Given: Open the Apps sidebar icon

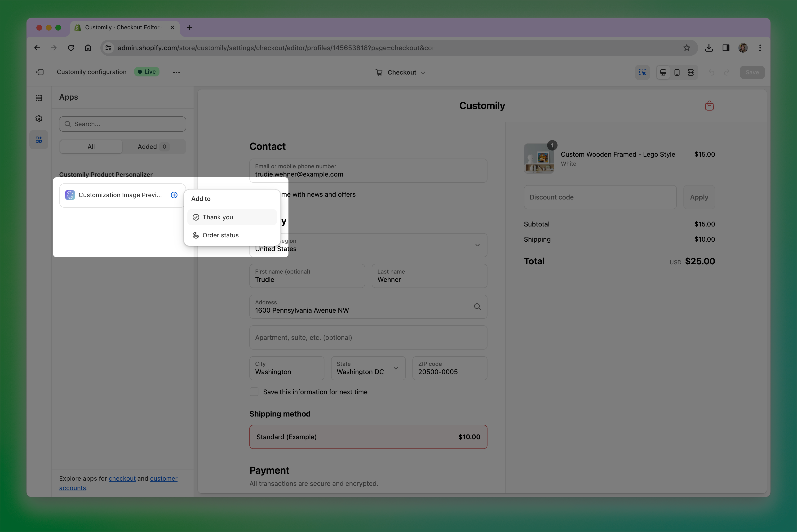Looking at the screenshot, I should tap(39, 139).
